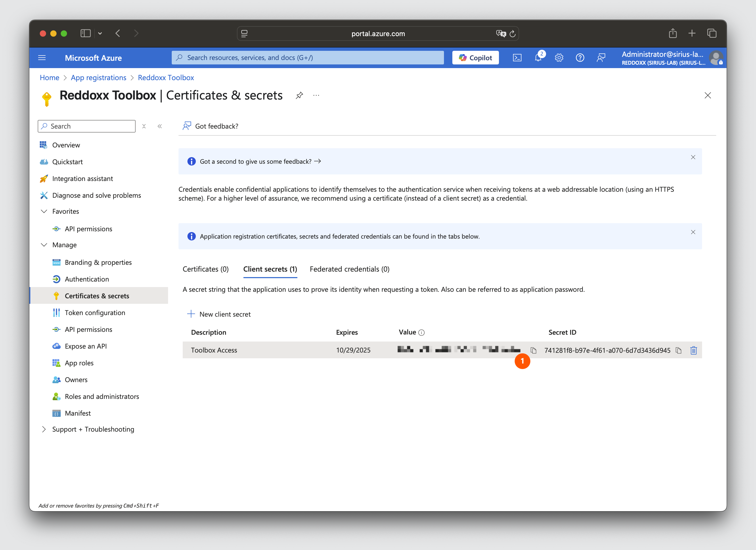Close the Certificates & secrets blade
The height and width of the screenshot is (550, 756).
click(708, 95)
